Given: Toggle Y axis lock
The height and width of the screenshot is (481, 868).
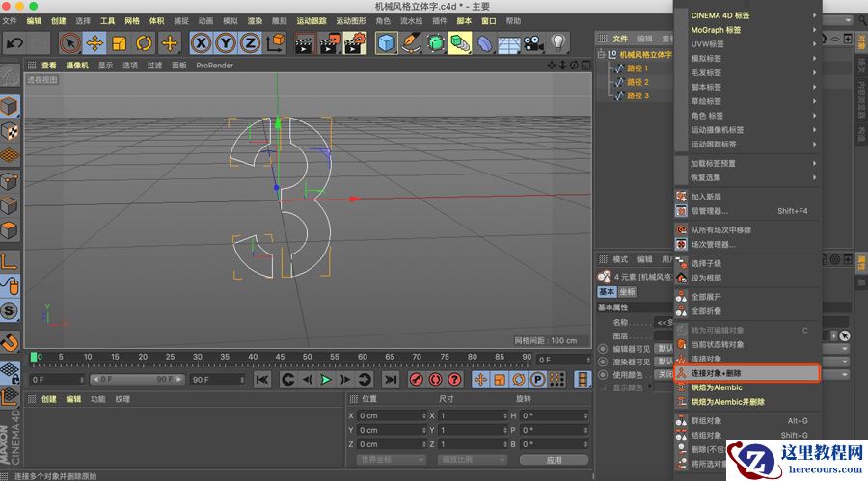Looking at the screenshot, I should point(226,42).
